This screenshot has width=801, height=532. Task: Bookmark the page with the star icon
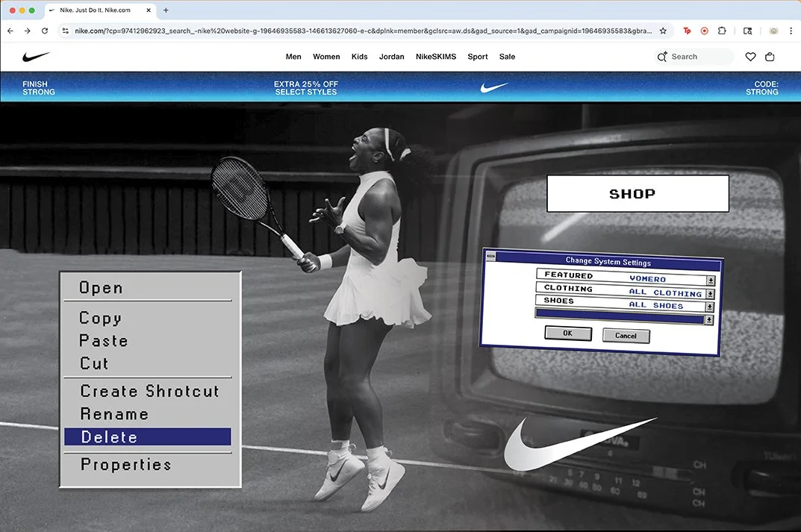tap(662, 31)
